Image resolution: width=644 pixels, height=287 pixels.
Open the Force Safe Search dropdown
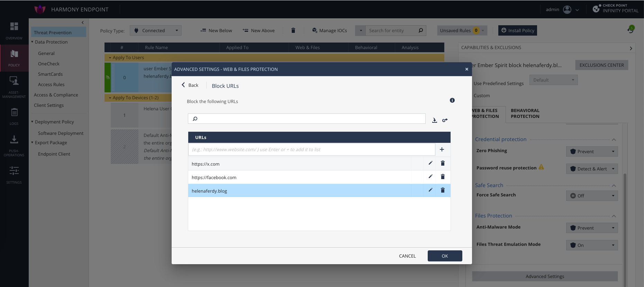(x=592, y=196)
